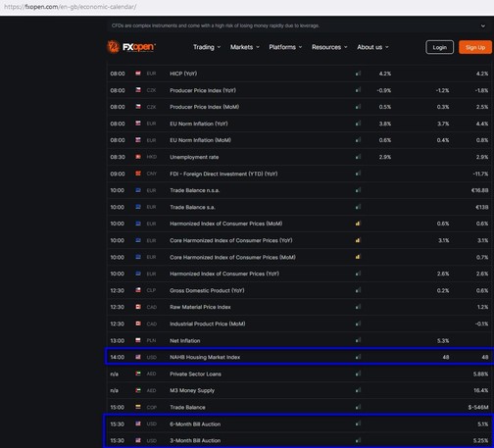Click impact icon for Industrial Product Price (MoM)
This screenshot has width=494, height=448.
(x=358, y=324)
